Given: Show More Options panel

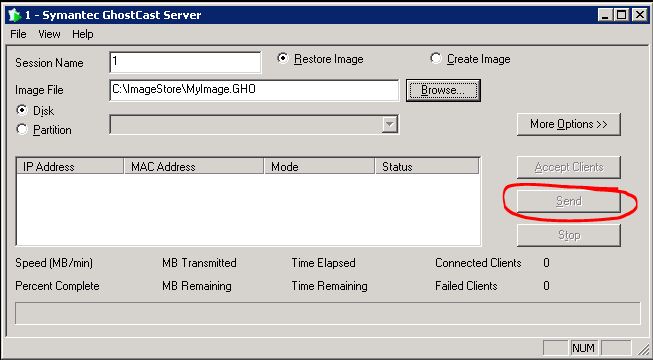Looking at the screenshot, I should [569, 124].
